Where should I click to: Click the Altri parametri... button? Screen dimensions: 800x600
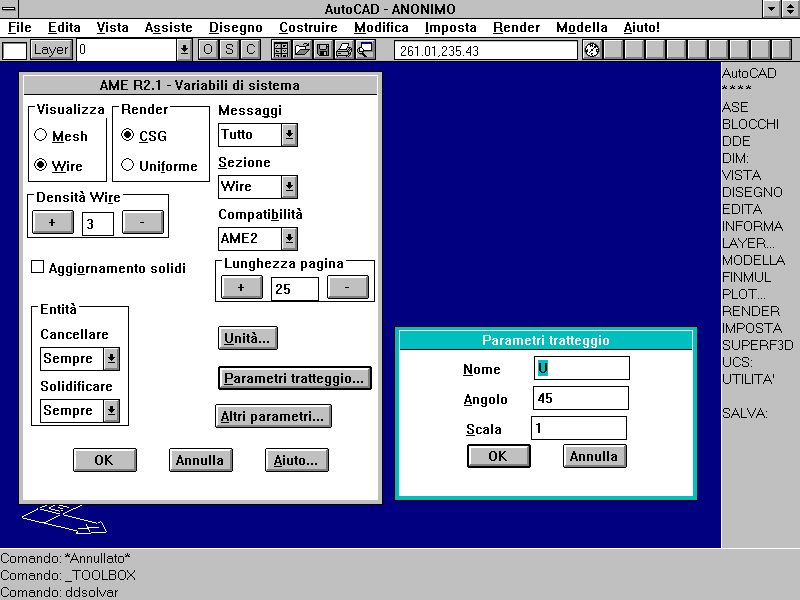(x=273, y=416)
